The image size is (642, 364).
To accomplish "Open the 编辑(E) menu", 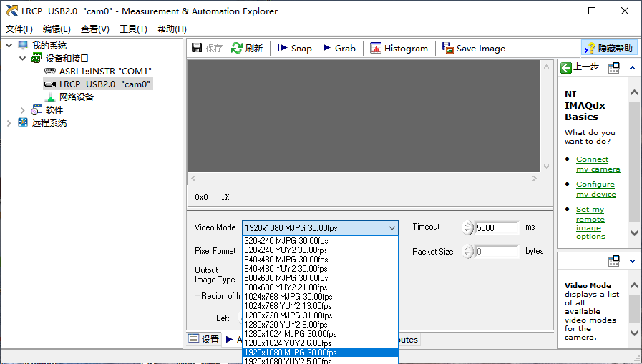I will tap(57, 29).
